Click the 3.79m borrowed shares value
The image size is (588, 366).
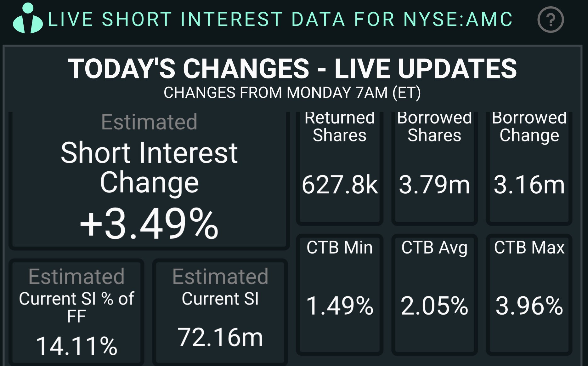434,185
